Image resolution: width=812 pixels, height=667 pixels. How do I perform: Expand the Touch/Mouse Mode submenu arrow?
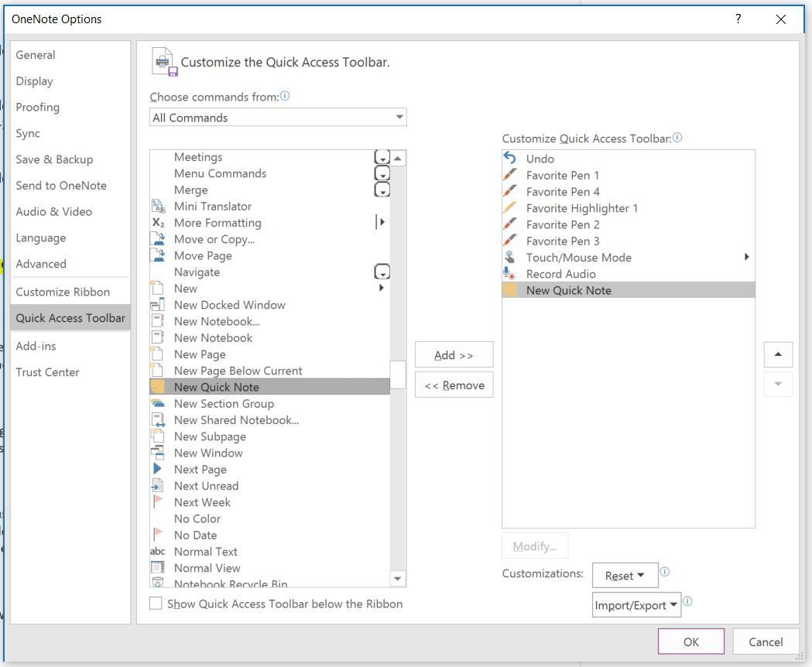click(746, 257)
